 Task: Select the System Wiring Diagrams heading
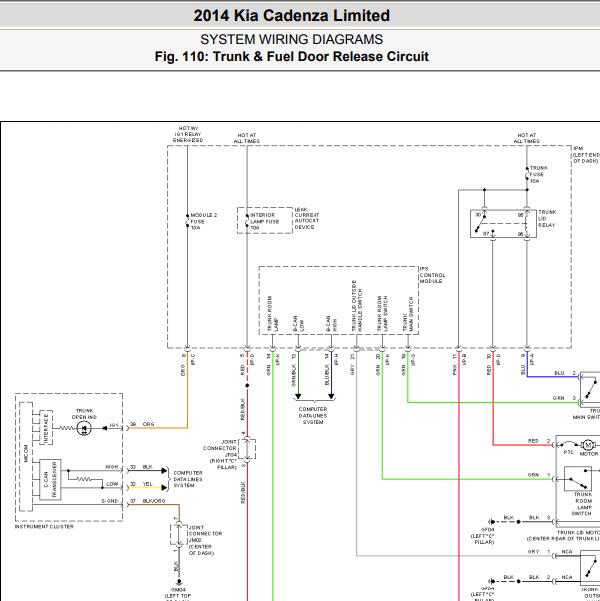292,39
